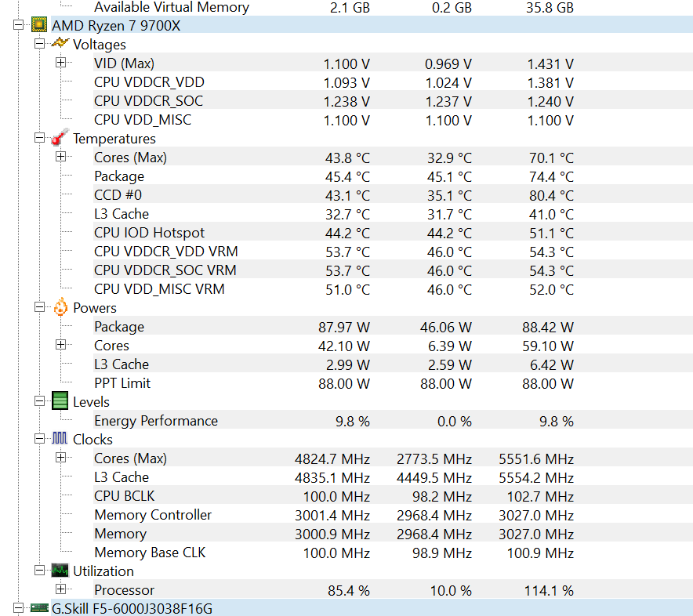Screen dimensions: 693x616
Task: Select the CPU IOD Hotspot row
Action: (x=393, y=233)
